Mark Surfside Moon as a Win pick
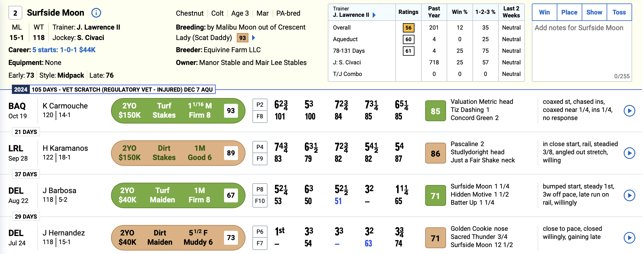This screenshot has width=644, height=254. (x=544, y=12)
